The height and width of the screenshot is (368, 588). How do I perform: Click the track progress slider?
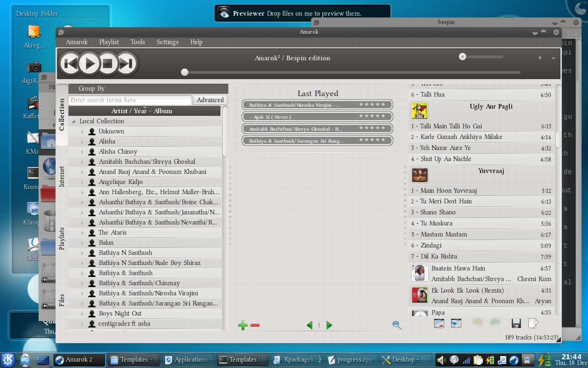point(352,72)
